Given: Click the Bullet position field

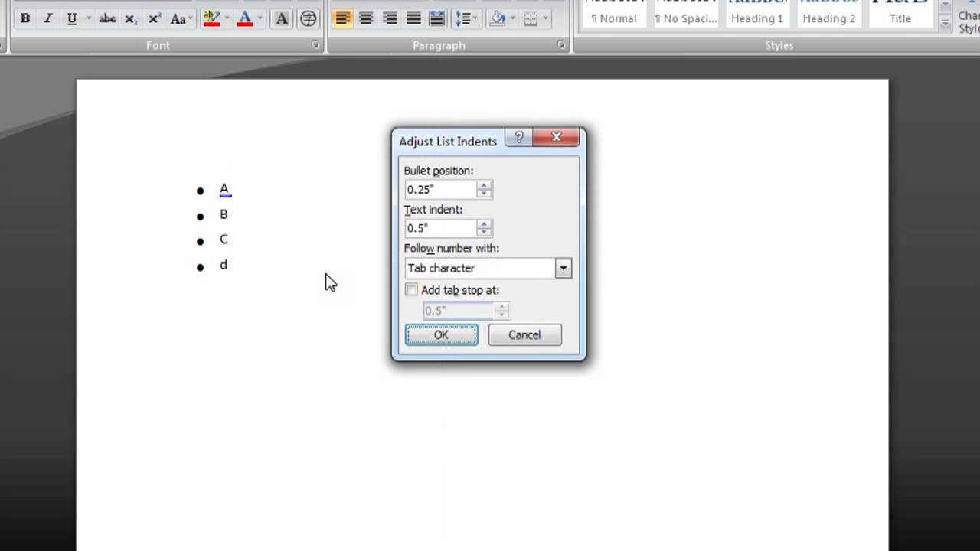Looking at the screenshot, I should tap(440, 189).
